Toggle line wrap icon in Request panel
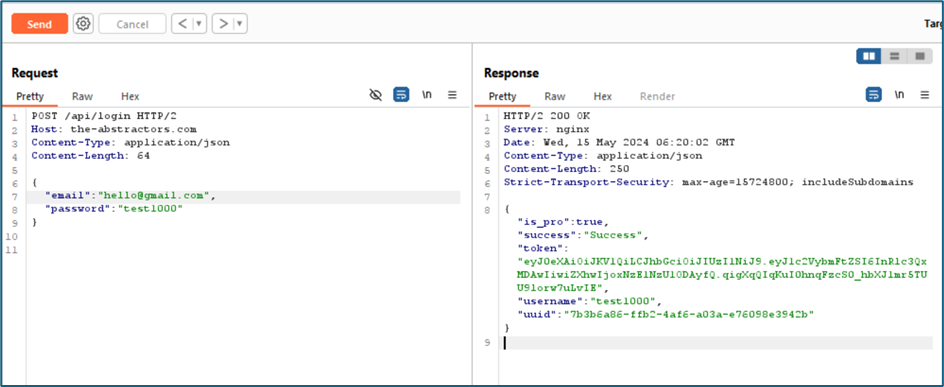Viewport: 944px width, 387px height. pos(401,95)
